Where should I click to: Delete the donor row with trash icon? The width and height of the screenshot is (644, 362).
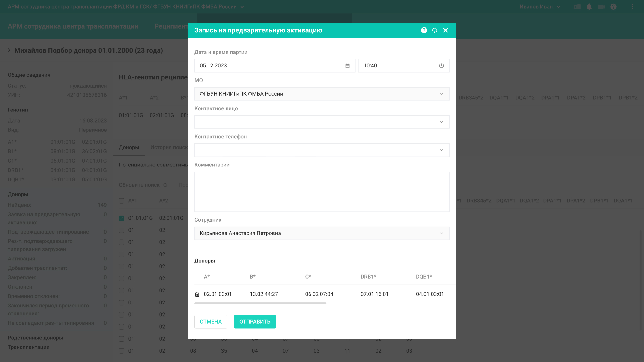(197, 294)
